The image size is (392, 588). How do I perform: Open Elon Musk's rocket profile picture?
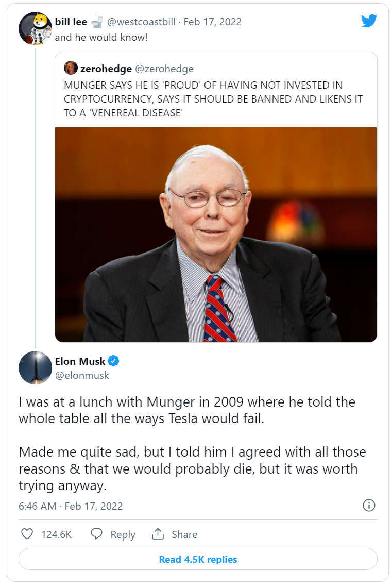point(35,368)
